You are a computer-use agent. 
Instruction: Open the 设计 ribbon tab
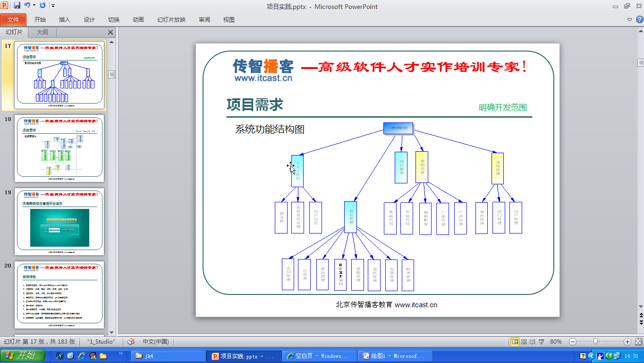[x=89, y=20]
